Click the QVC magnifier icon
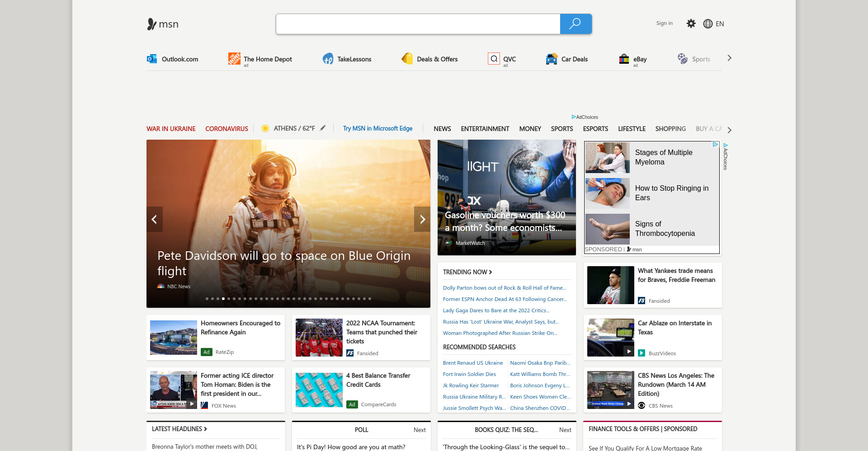Image resolution: width=868 pixels, height=451 pixels. coord(494,59)
